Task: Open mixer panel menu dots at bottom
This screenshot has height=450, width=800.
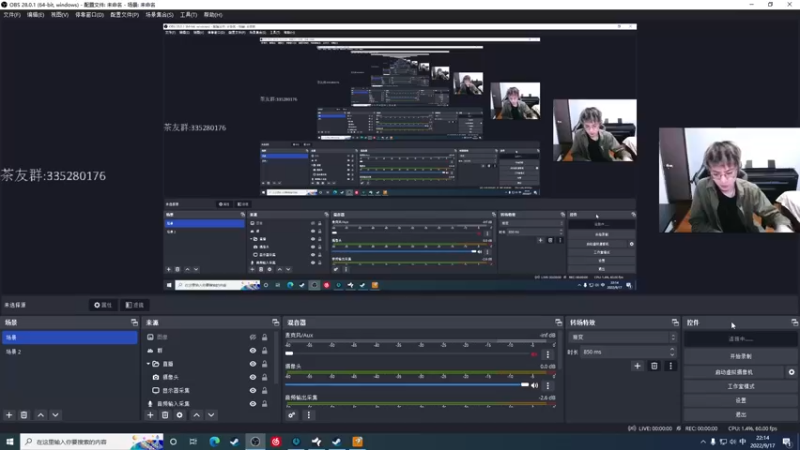Action: tap(308, 415)
